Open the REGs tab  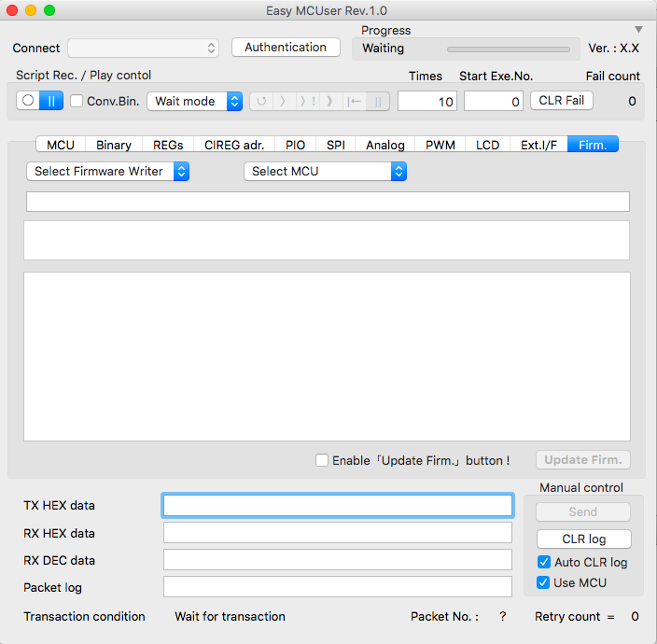pyautogui.click(x=168, y=145)
